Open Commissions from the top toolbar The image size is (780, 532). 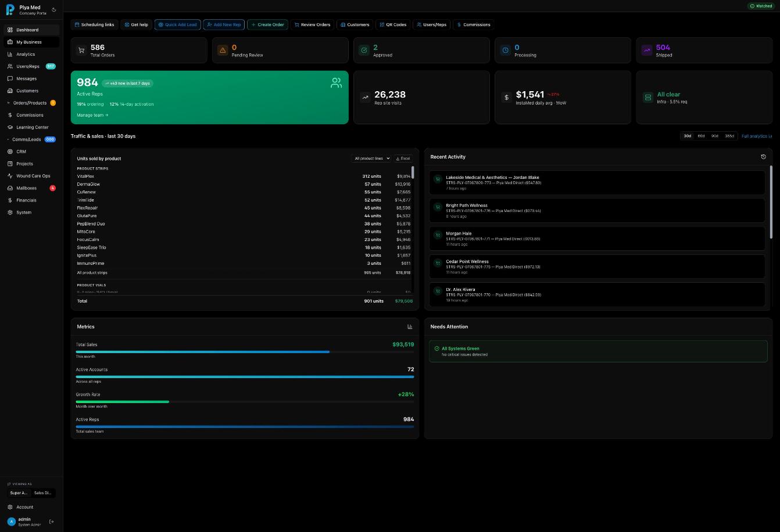point(474,25)
